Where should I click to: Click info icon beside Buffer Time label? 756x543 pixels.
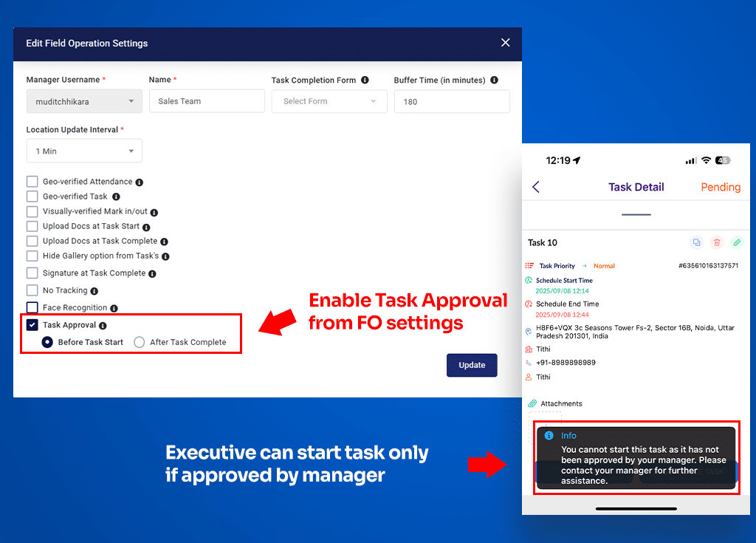(x=494, y=80)
